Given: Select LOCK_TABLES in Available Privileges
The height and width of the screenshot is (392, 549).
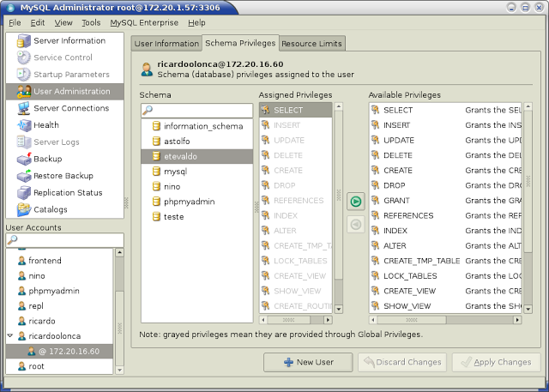Looking at the screenshot, I should coord(446,275).
